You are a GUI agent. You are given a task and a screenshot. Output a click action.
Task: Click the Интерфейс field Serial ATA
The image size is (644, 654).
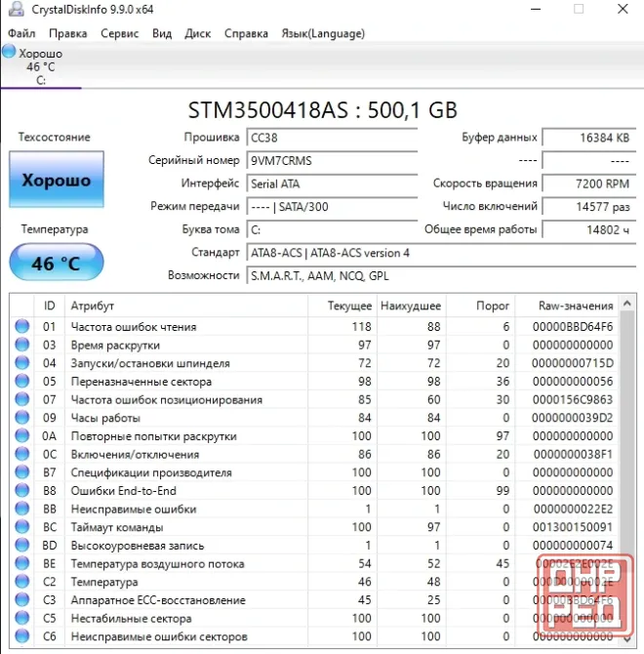click(332, 184)
